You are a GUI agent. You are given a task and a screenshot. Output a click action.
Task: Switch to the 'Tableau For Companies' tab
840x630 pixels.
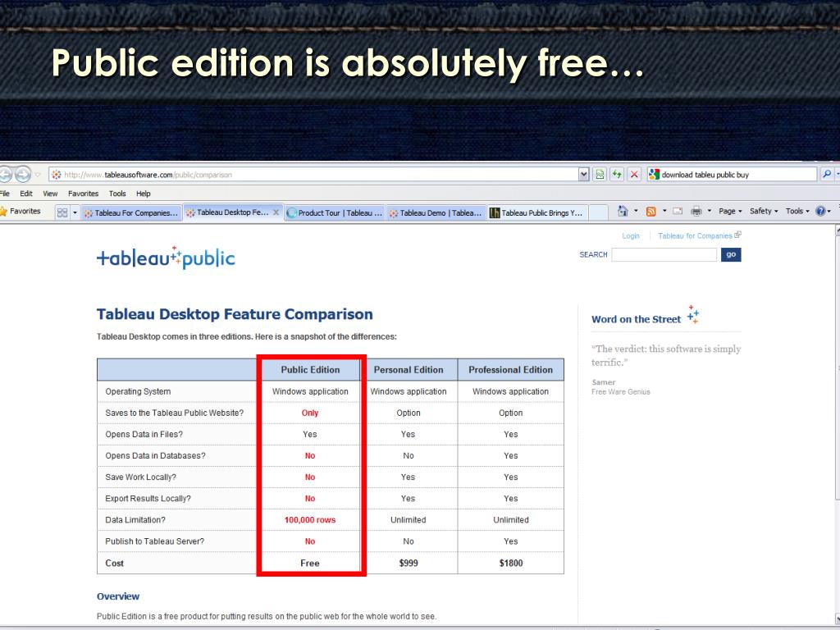click(x=132, y=212)
